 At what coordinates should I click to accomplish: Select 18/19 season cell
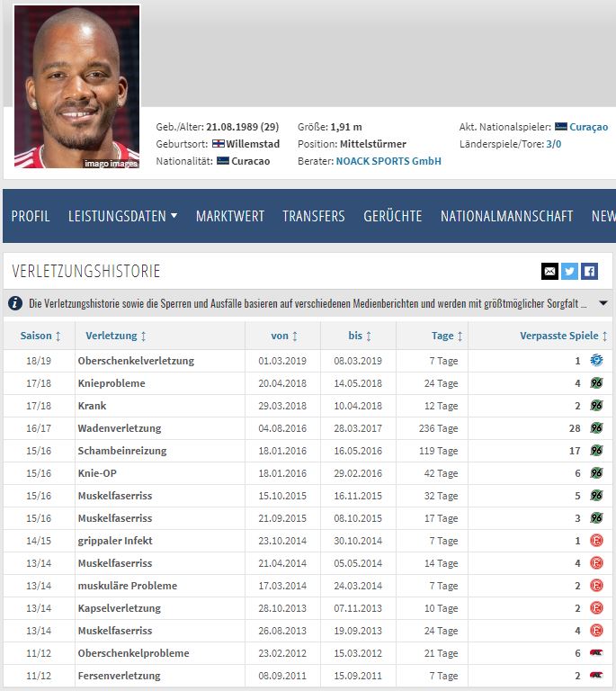39,361
